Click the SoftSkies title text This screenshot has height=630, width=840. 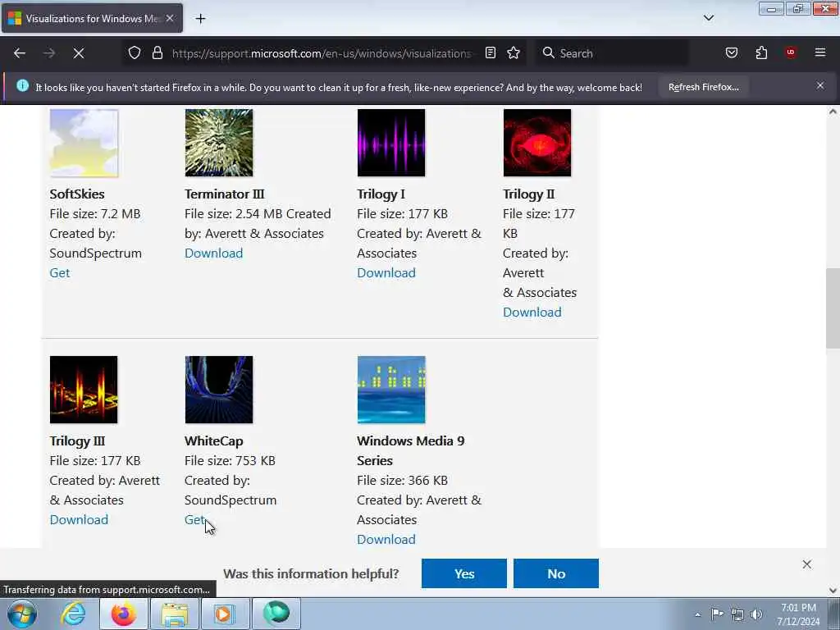[77, 194]
